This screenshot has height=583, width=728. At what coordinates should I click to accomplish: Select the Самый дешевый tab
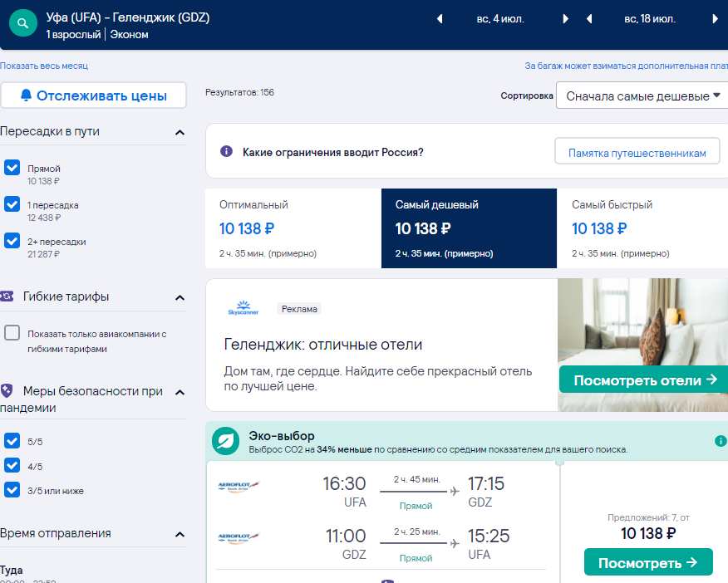[469, 228]
